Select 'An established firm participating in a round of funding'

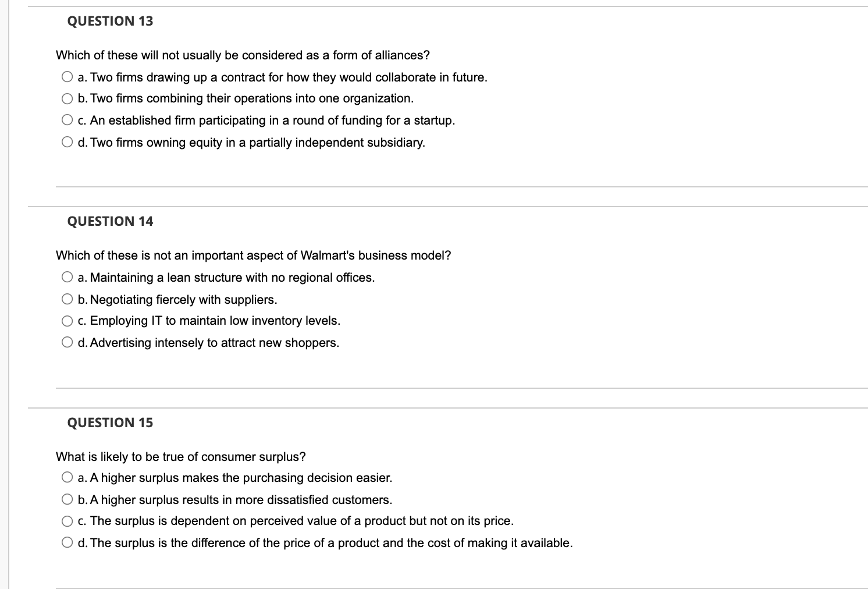[x=67, y=120]
